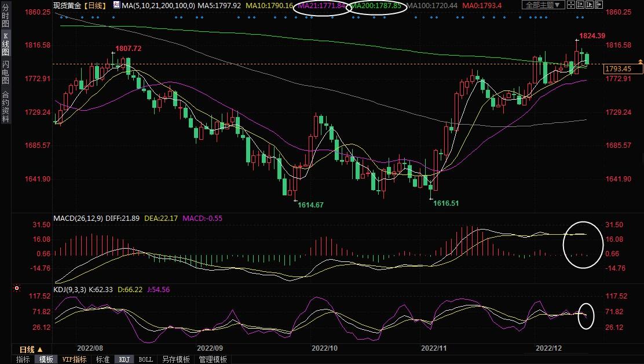This screenshot has height=364, width=644.
Task: Select the 标准 template option
Action: coord(103,359)
